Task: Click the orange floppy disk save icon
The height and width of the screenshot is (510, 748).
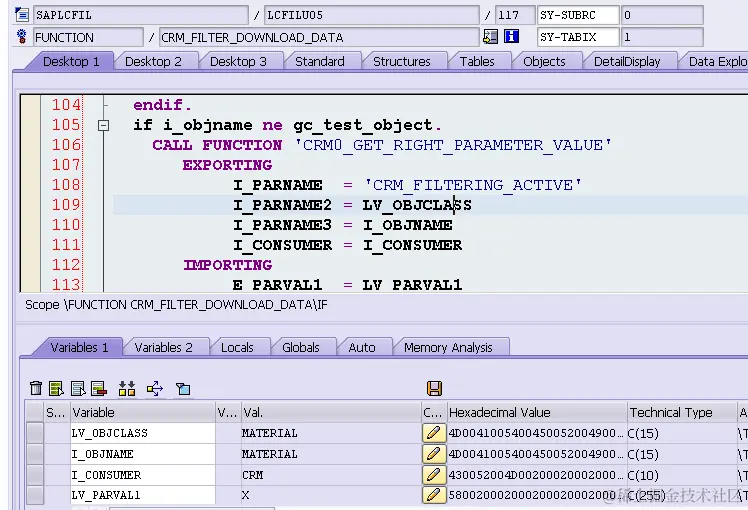Action: coord(434,388)
